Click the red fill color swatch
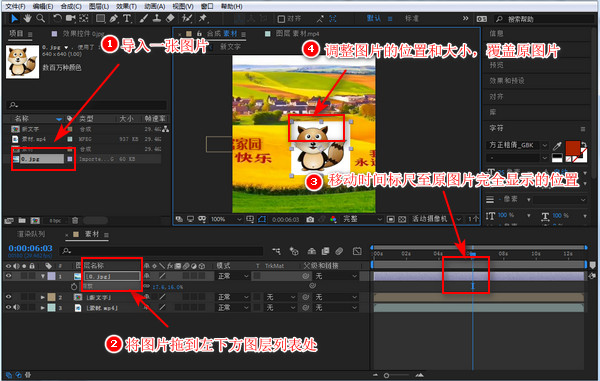600x381 pixels. pyautogui.click(x=572, y=148)
